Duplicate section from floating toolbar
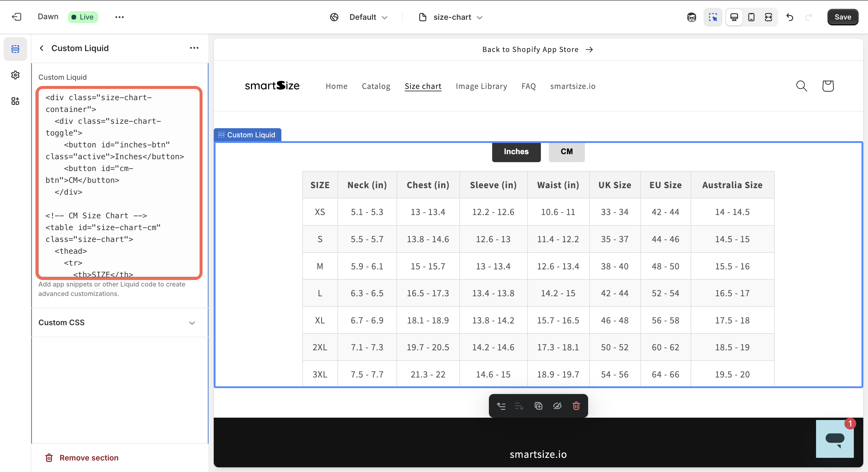 tap(539, 406)
